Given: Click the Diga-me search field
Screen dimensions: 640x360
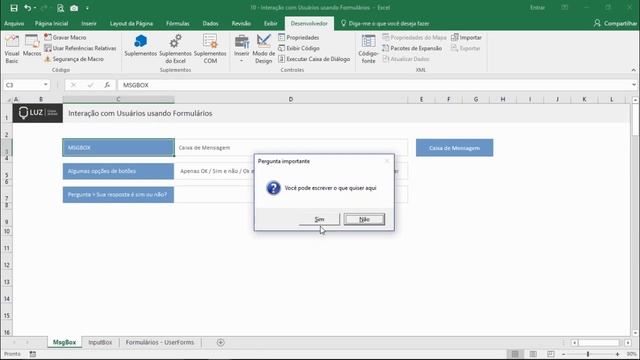Looking at the screenshot, I should (385, 24).
